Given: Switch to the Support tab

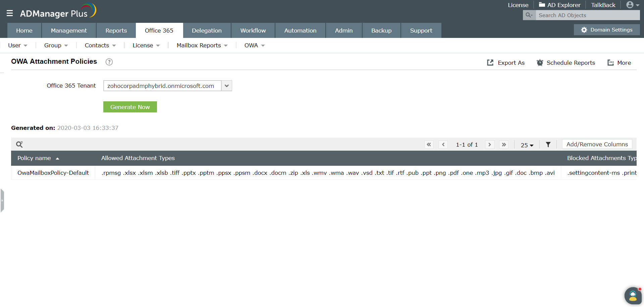Looking at the screenshot, I should click(x=421, y=31).
